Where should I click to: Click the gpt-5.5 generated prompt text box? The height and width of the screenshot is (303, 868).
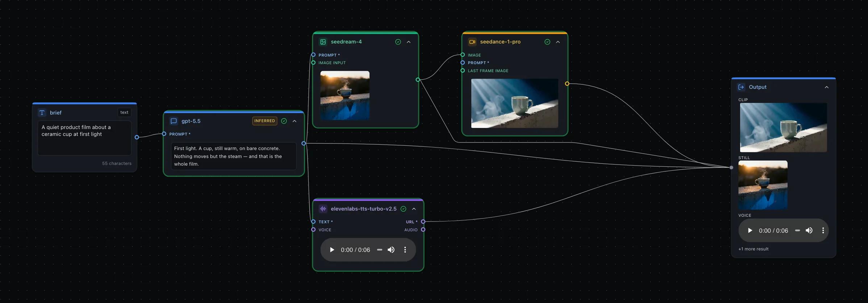coord(234,156)
